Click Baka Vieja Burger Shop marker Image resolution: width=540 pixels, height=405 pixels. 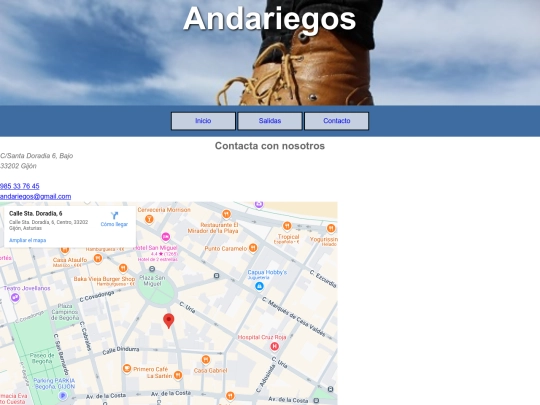[x=123, y=268]
